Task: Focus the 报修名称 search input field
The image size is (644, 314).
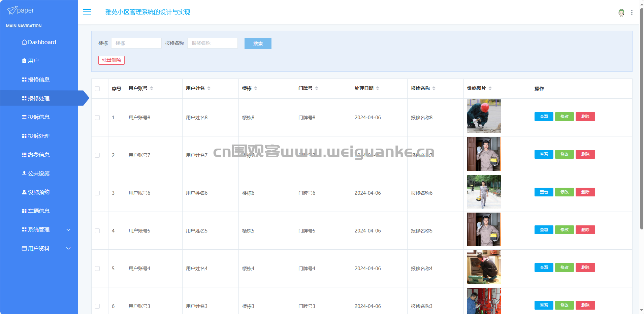Action: [x=212, y=43]
